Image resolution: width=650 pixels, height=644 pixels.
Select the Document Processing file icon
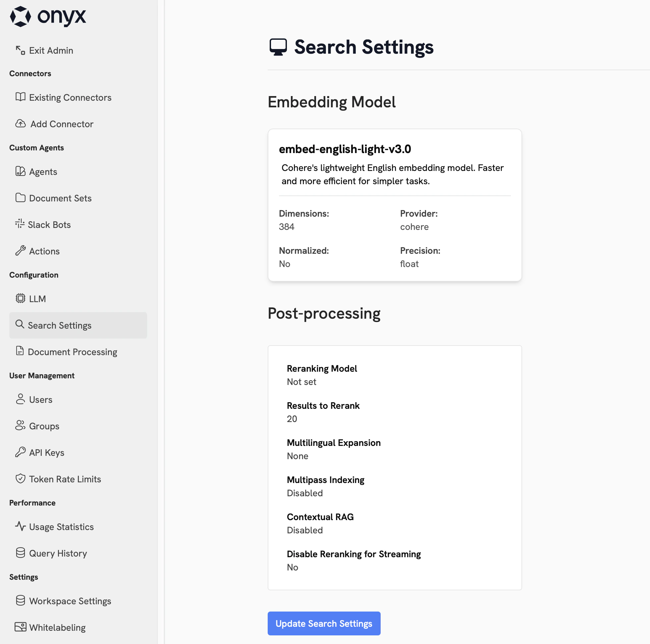click(x=20, y=351)
